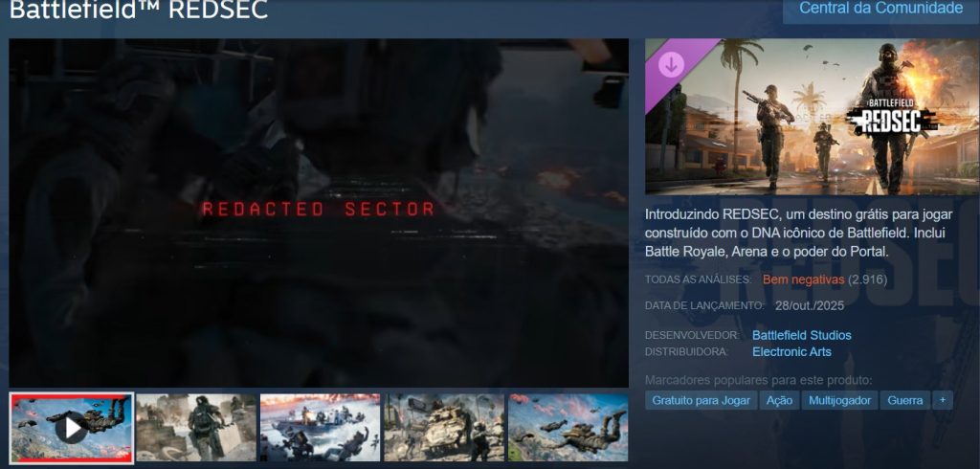Select the 'Gratuito para Jogar' tag
980x469 pixels.
coord(701,400)
